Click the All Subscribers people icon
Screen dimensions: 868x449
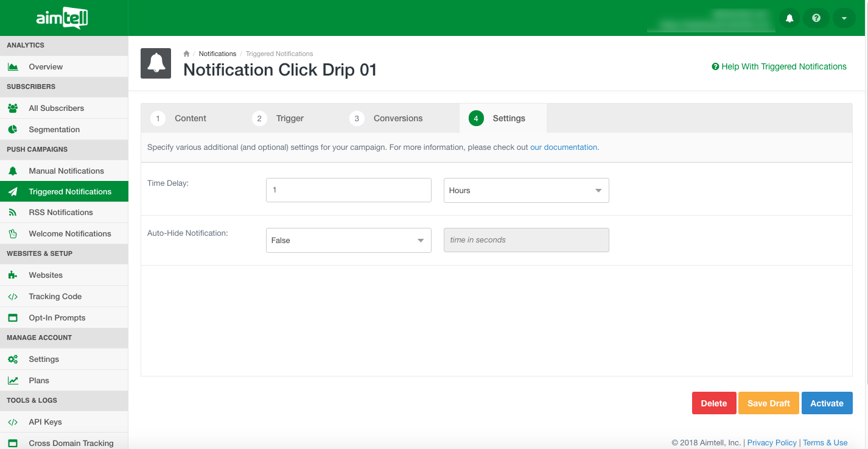click(13, 108)
